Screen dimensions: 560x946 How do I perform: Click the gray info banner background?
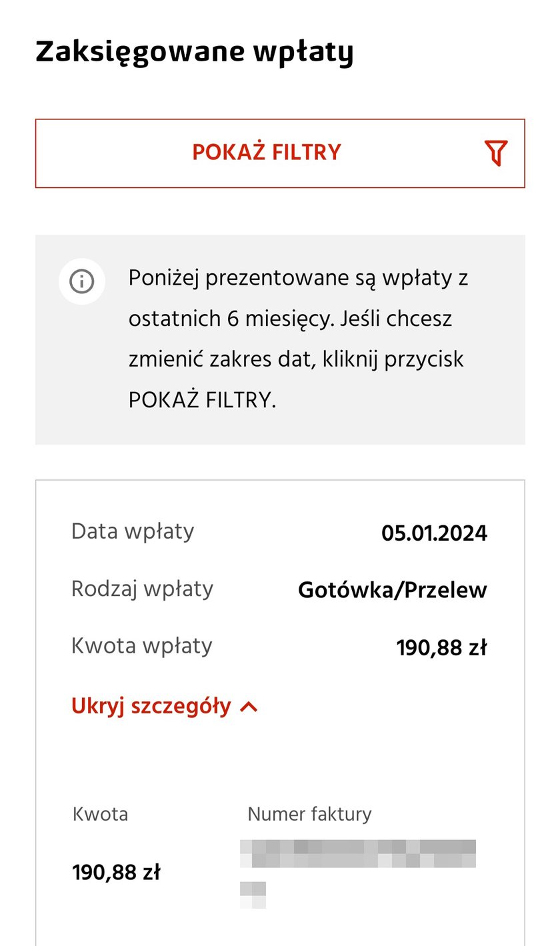[x=280, y=340]
